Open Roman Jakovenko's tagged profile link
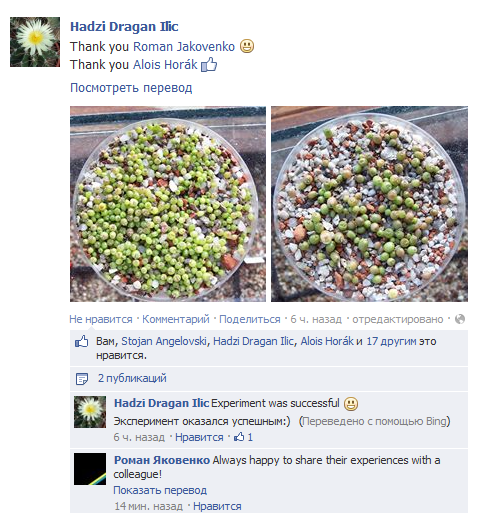482x513 pixels. point(184,47)
